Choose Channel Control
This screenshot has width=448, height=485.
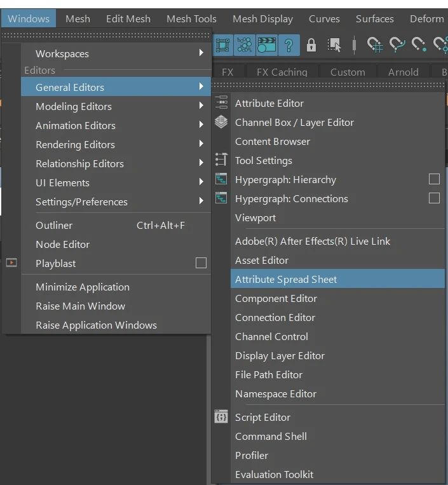click(337, 336)
